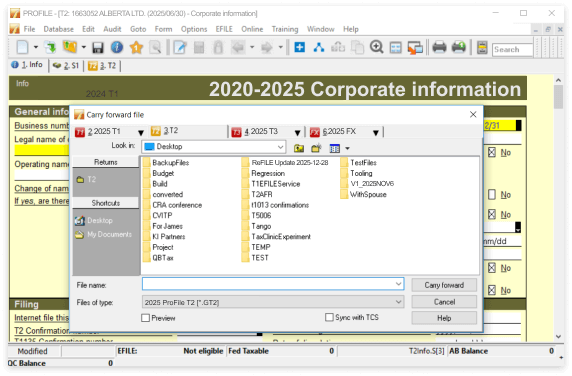Enable the Preview checkbox
Viewport: 572px width, 376px height.
(145, 318)
